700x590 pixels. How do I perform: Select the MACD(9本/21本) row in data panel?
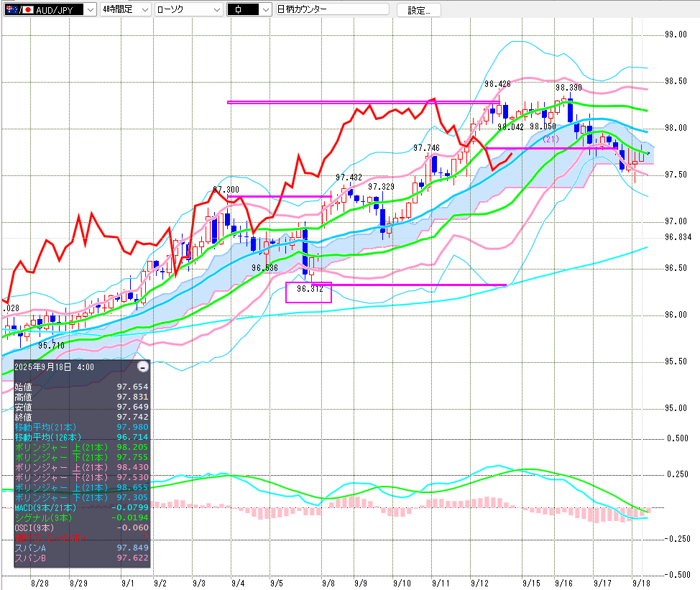coord(43,508)
